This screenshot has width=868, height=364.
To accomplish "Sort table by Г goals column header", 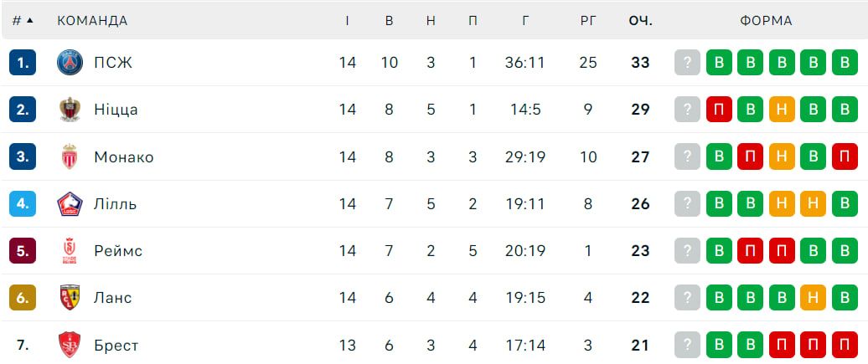I will [x=525, y=20].
